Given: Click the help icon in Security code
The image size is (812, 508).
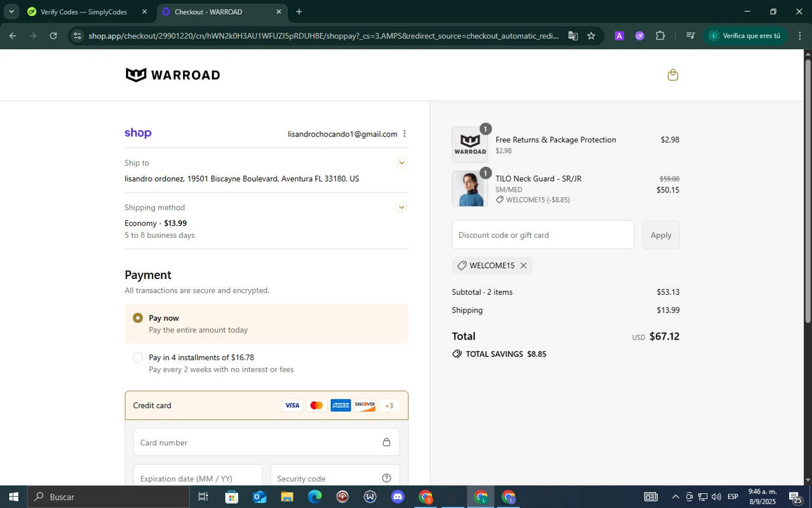Looking at the screenshot, I should (x=387, y=478).
